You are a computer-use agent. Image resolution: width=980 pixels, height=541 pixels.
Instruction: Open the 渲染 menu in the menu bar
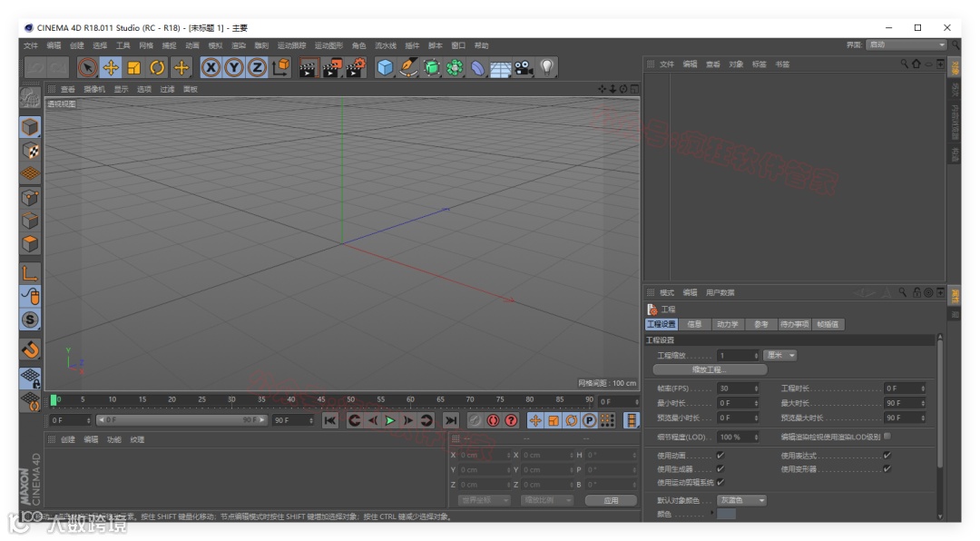coord(239,45)
